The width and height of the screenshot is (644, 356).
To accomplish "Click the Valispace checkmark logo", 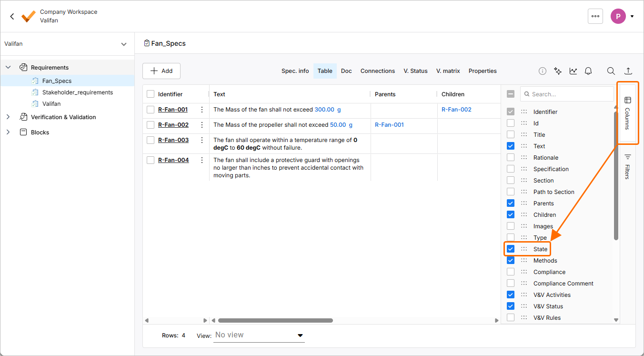I will pos(29,16).
